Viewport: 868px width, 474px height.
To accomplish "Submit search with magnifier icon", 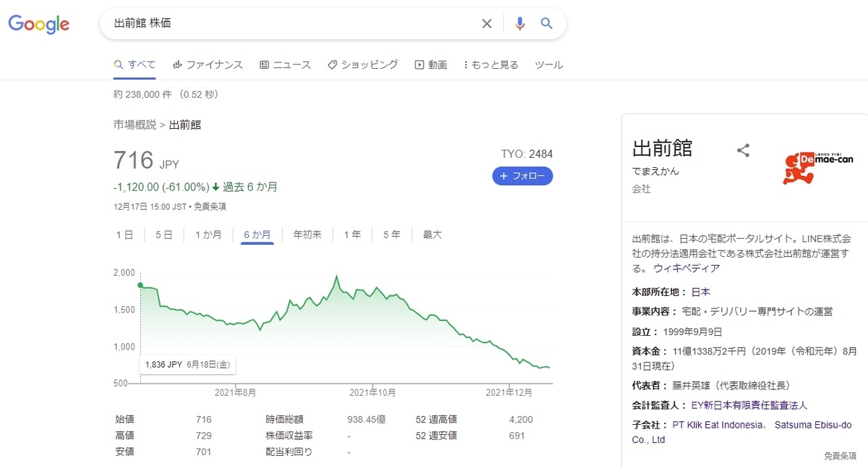I will coord(547,24).
